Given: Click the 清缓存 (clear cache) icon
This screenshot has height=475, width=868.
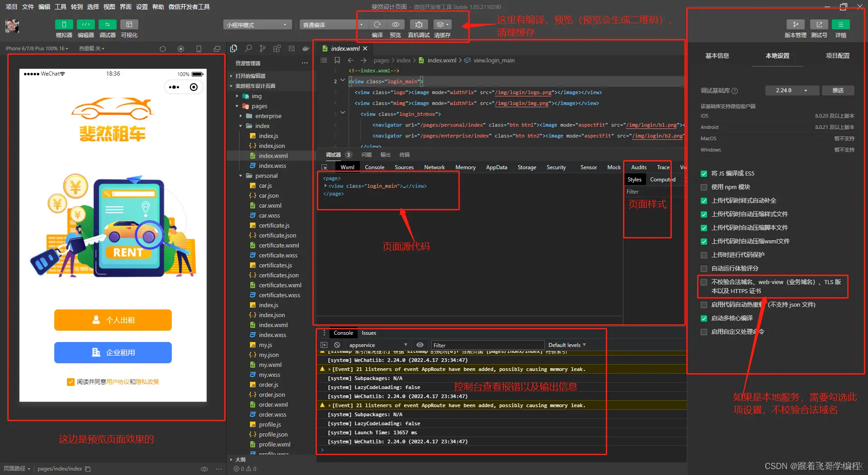Looking at the screenshot, I should 442,24.
